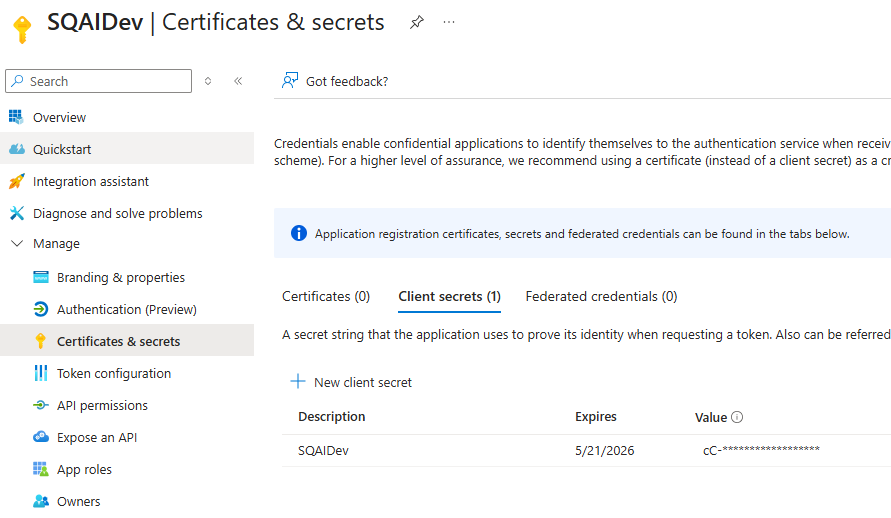
Task: Open Integration assistant rocket icon
Action: pyautogui.click(x=16, y=182)
